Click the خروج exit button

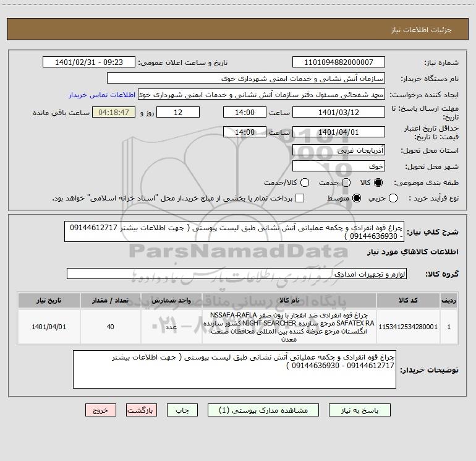pos(101,410)
